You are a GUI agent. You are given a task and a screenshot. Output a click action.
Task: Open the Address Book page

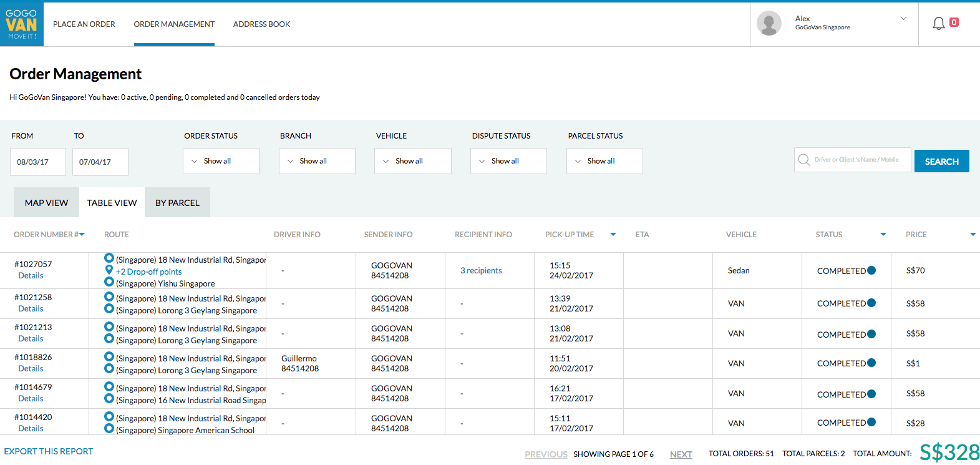tap(261, 24)
